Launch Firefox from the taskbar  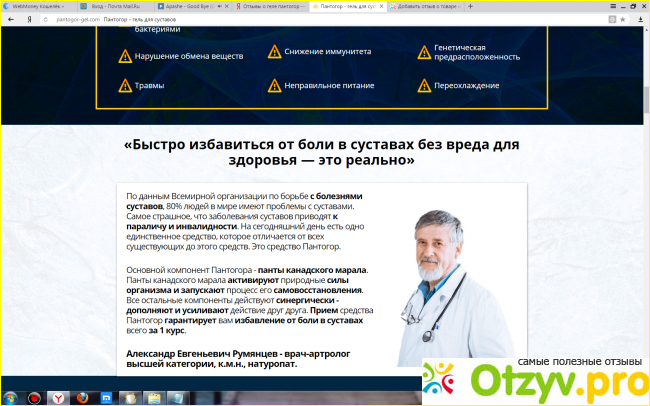coord(81,397)
